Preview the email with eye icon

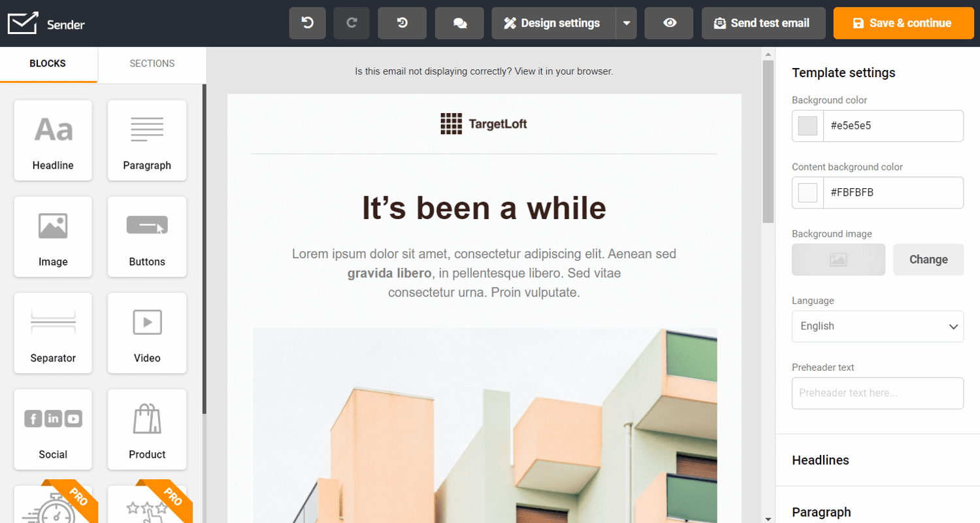[669, 24]
